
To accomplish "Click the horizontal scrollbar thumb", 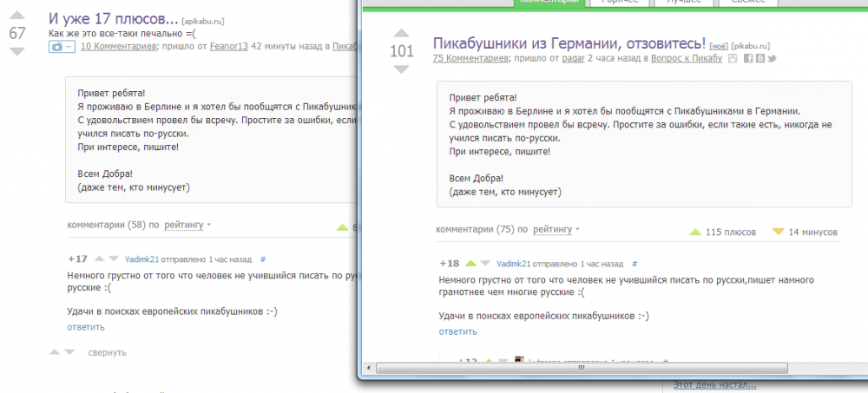I will click(582, 369).
